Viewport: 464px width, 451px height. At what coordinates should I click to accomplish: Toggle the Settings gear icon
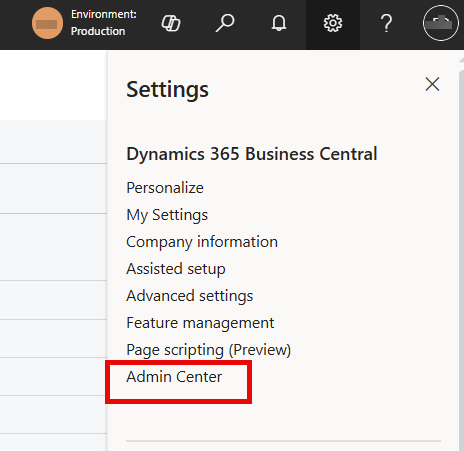(333, 23)
